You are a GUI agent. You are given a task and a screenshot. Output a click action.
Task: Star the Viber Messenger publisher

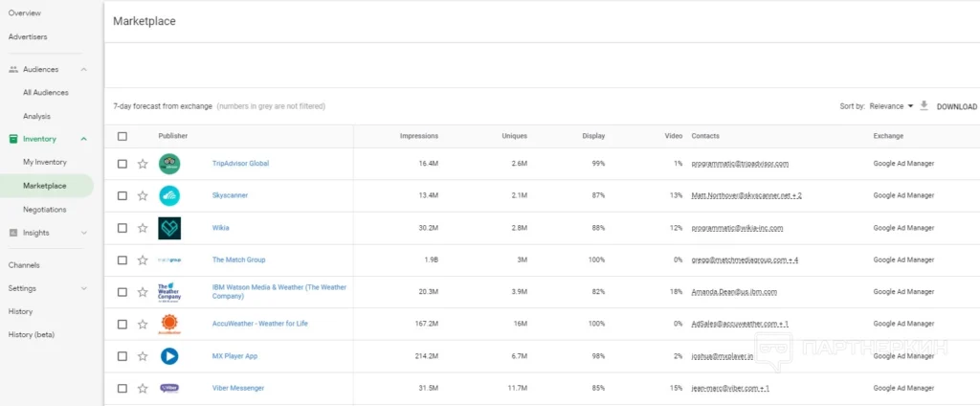(x=143, y=389)
